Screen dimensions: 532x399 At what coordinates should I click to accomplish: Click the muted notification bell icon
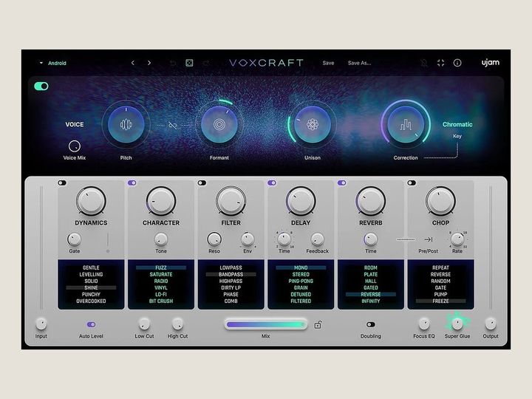[x=424, y=63]
